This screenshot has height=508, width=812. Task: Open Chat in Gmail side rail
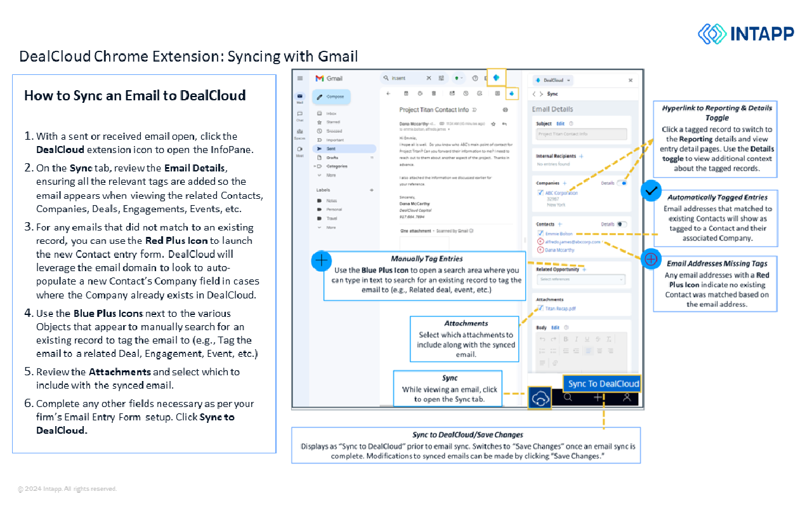(299, 116)
